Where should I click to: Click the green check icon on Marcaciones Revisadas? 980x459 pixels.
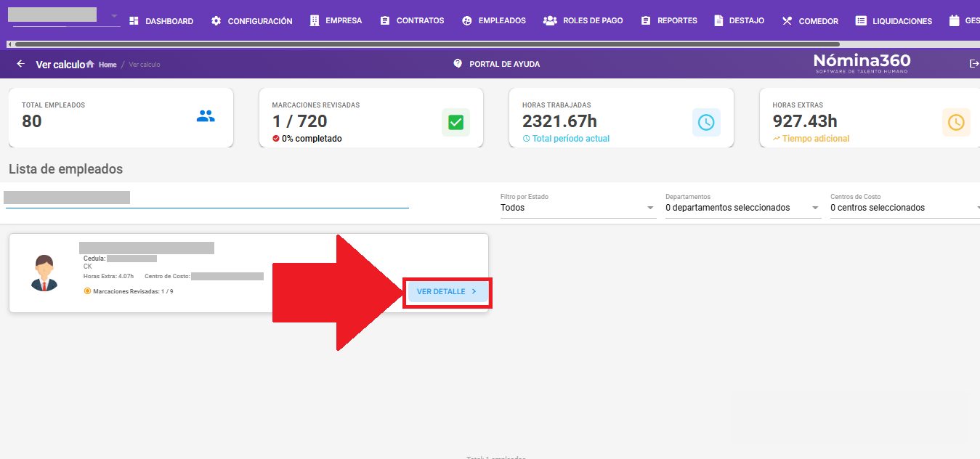[455, 123]
